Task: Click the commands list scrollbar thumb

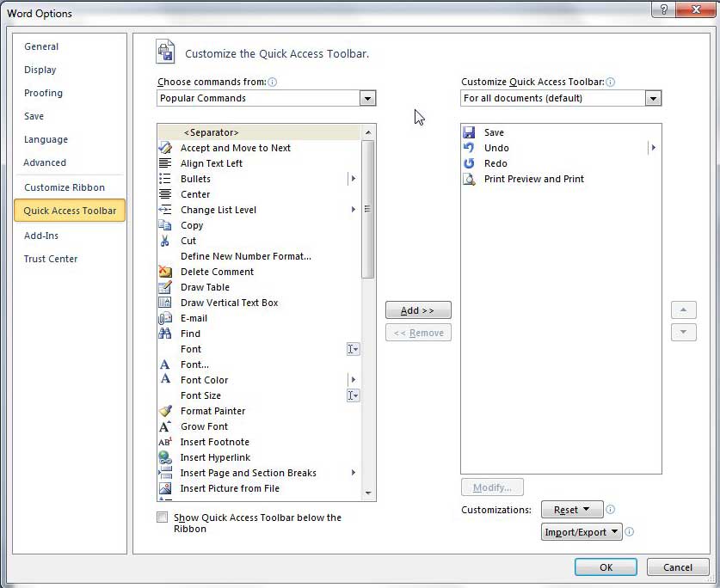Action: [x=368, y=209]
